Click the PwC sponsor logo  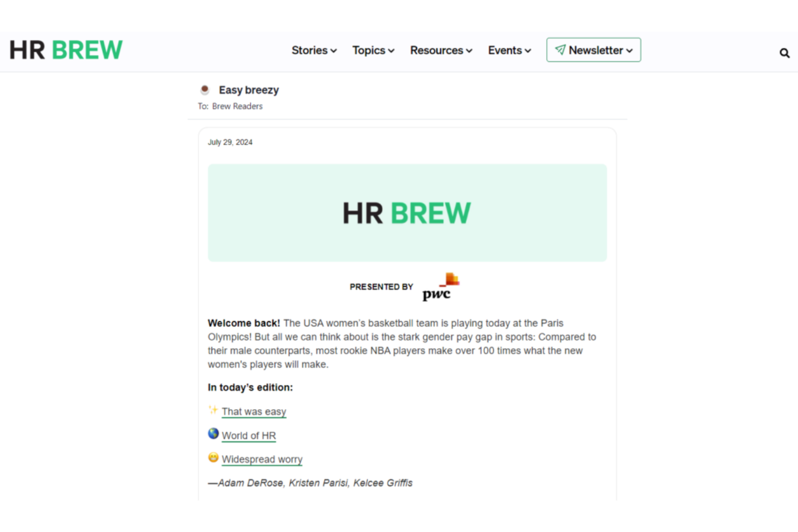[441, 287]
